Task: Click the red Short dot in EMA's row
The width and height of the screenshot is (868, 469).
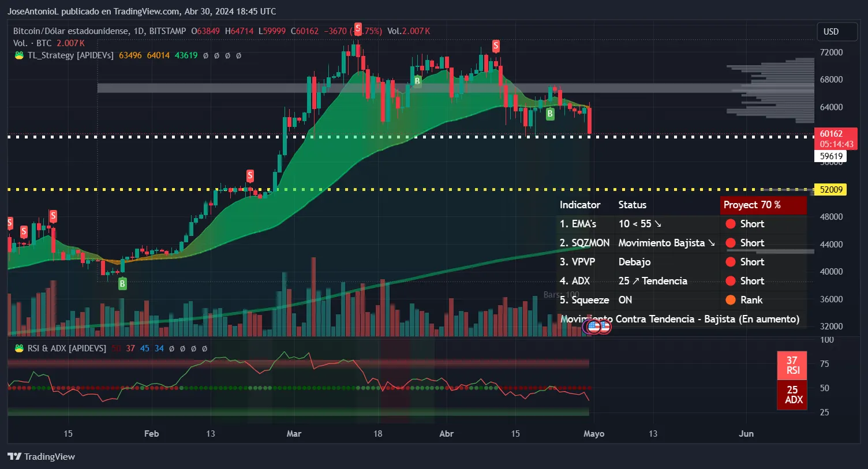Action: click(730, 224)
